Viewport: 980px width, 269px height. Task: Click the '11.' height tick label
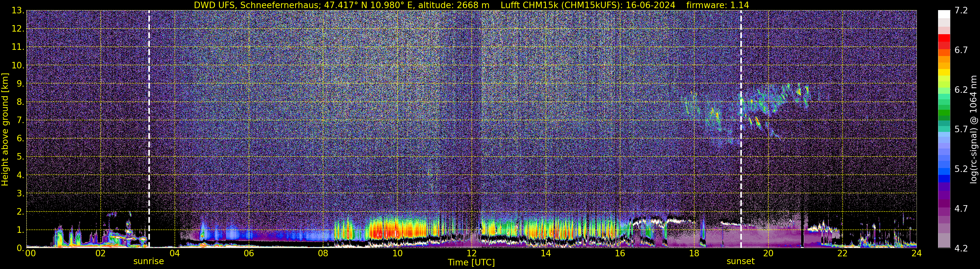(18, 47)
